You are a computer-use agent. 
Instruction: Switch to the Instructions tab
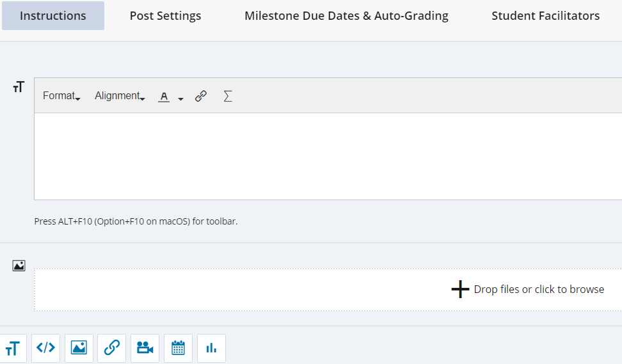[x=52, y=16]
